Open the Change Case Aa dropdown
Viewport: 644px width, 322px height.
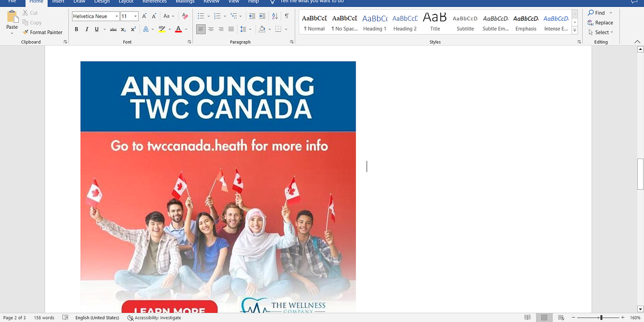tap(169, 16)
